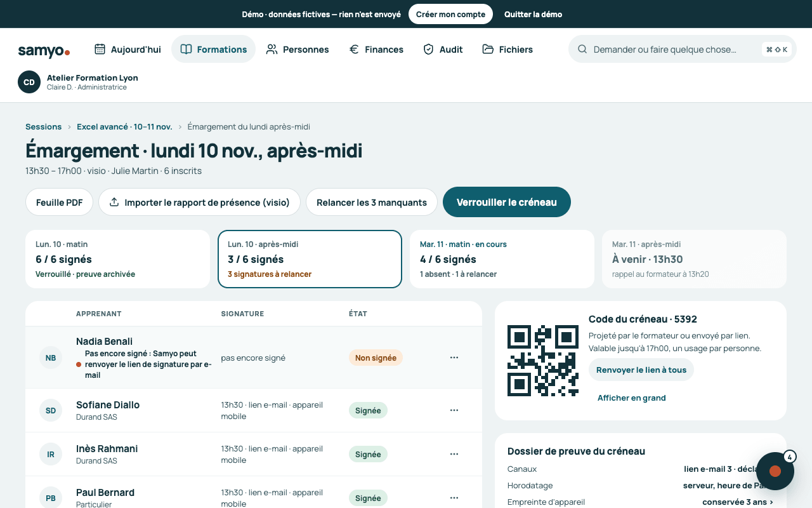Click the 'Signée' badge on Sofiane Diallo's row
812x508 pixels.
pyautogui.click(x=368, y=410)
